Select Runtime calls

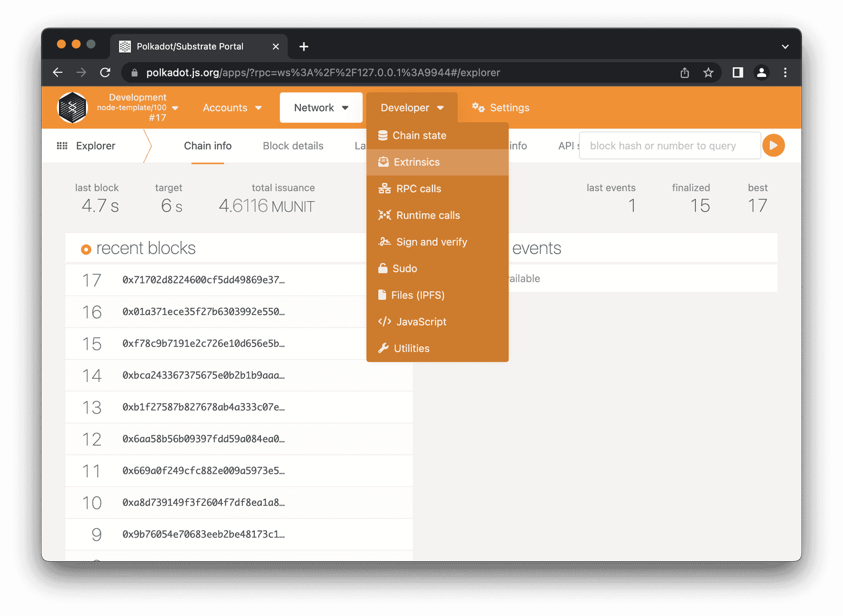428,215
